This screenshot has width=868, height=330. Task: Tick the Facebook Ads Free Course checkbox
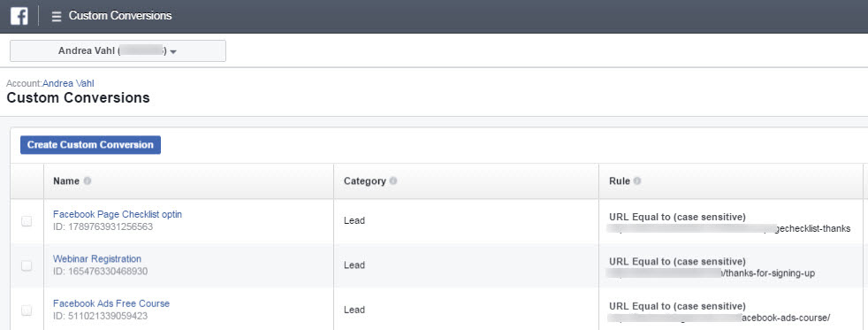[x=27, y=311]
